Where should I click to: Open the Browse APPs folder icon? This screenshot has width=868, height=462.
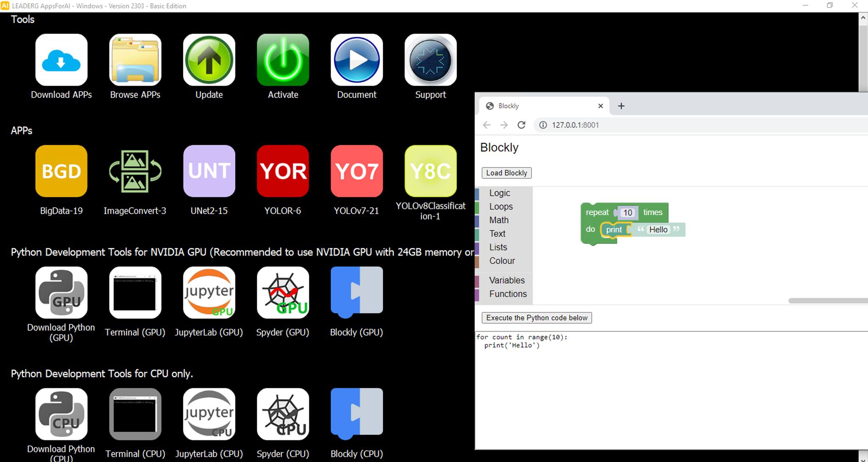(135, 60)
